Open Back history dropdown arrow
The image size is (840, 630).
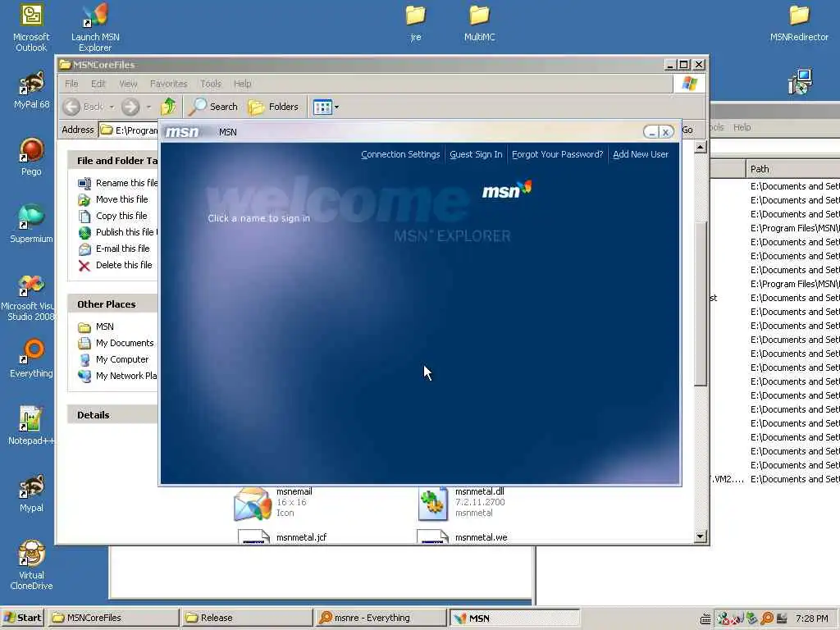[x=112, y=107]
